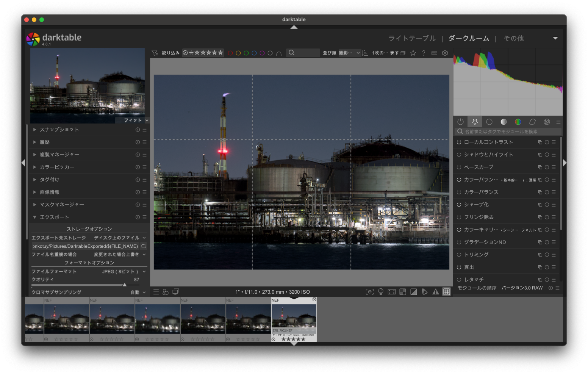Open the その他 views tab
The width and height of the screenshot is (588, 374).
point(513,38)
